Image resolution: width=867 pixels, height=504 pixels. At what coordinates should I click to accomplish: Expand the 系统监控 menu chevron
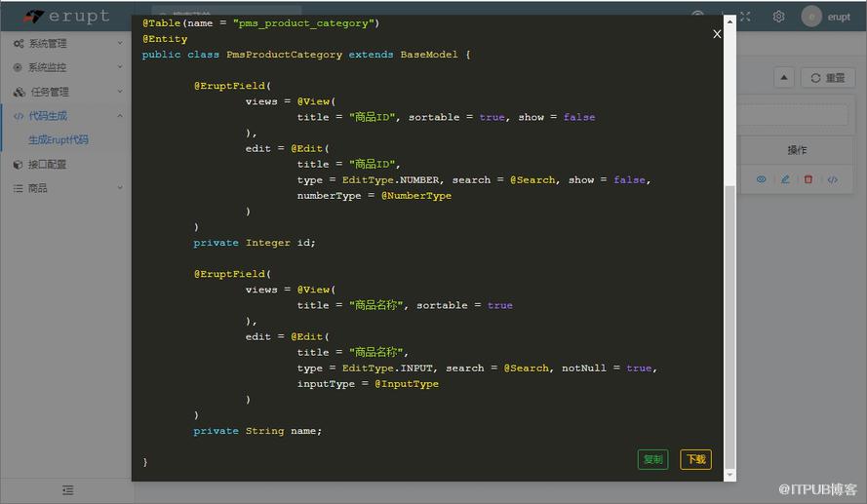point(120,67)
